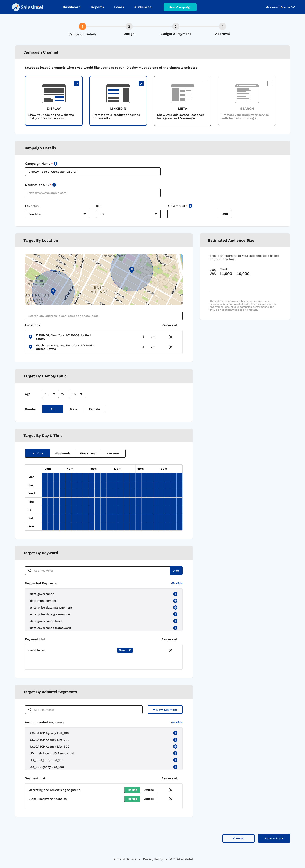
Task: Click the Save & Next button
Action: pyautogui.click(x=274, y=838)
